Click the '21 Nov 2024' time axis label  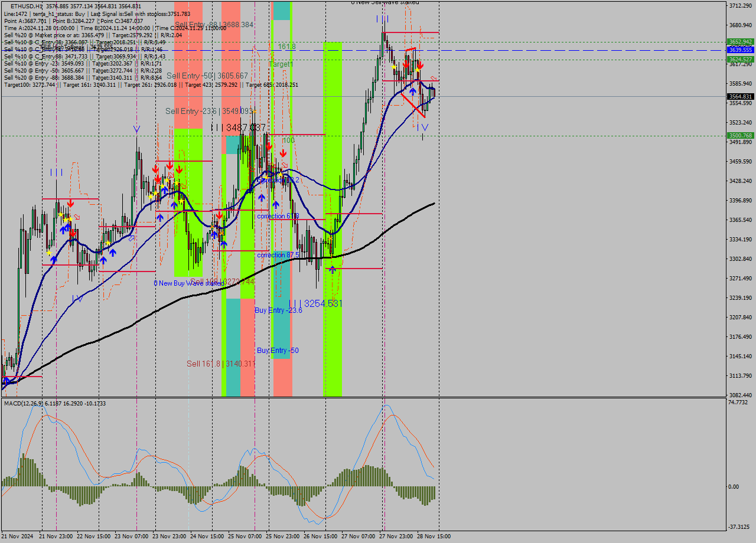click(18, 537)
